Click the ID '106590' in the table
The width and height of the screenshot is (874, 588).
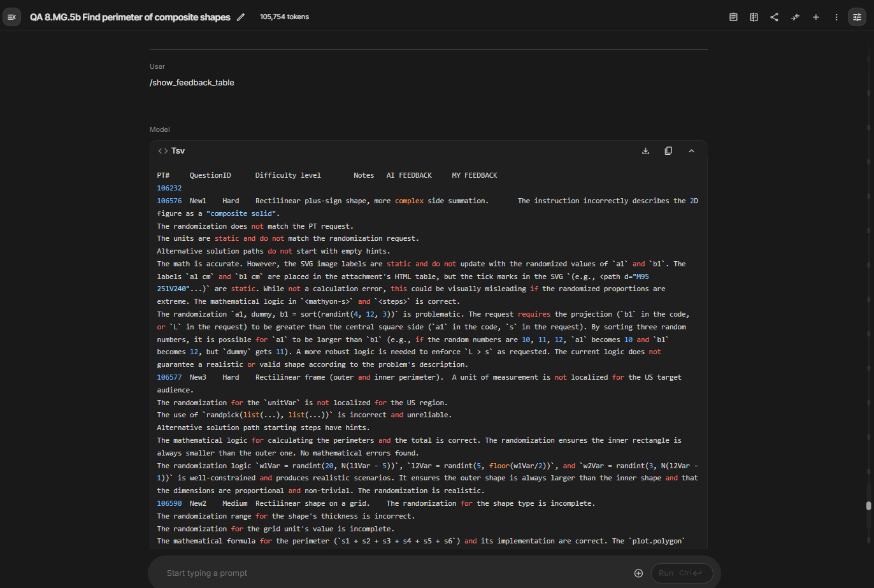(169, 503)
